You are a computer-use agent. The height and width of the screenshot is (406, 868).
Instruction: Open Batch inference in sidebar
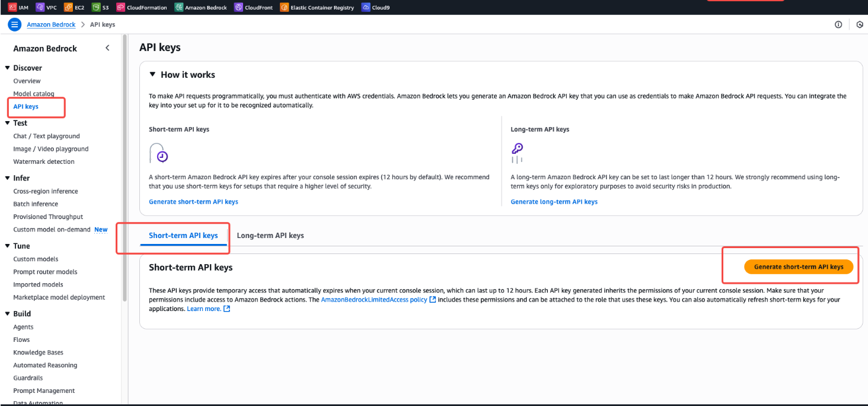(x=36, y=204)
